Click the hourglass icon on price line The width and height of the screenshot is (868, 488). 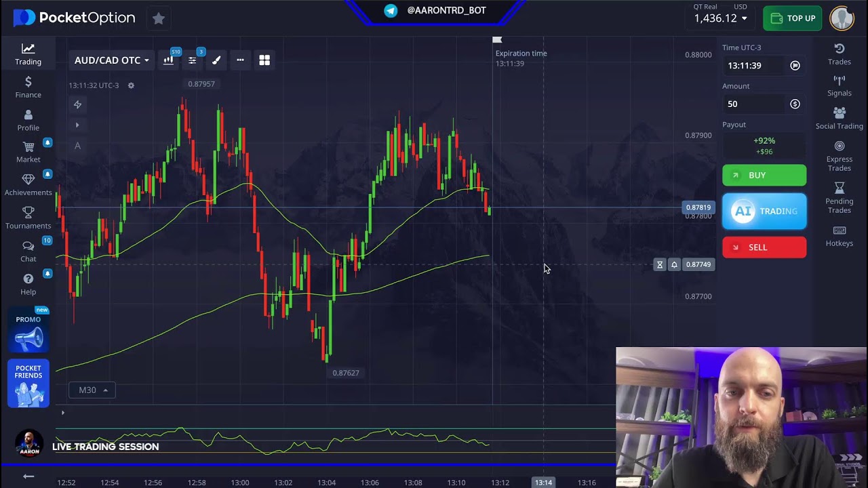pos(660,264)
